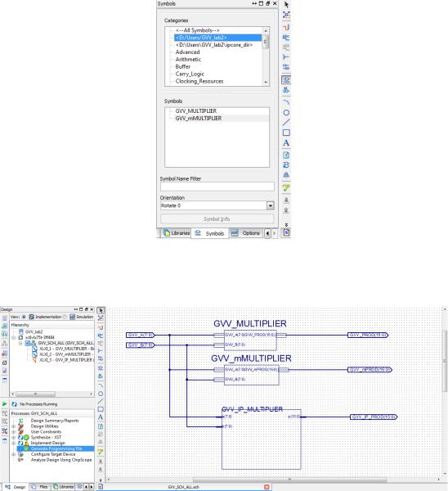Expand the Design Utilities process
This screenshot has height=491, width=448.
(13, 426)
